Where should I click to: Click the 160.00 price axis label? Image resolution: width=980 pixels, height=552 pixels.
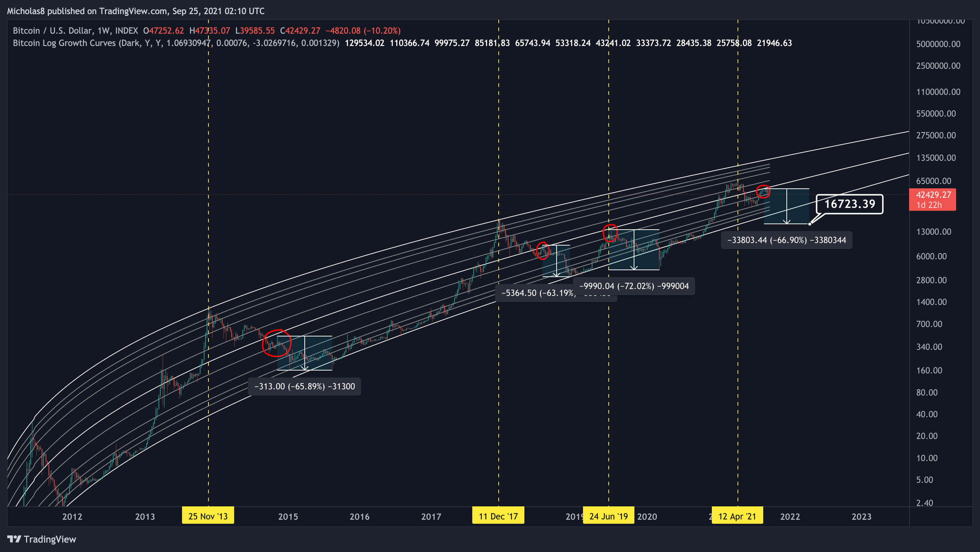coord(929,371)
